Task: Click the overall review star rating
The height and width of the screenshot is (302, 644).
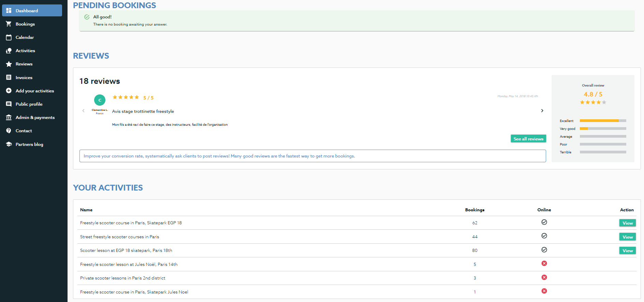Action: (593, 102)
